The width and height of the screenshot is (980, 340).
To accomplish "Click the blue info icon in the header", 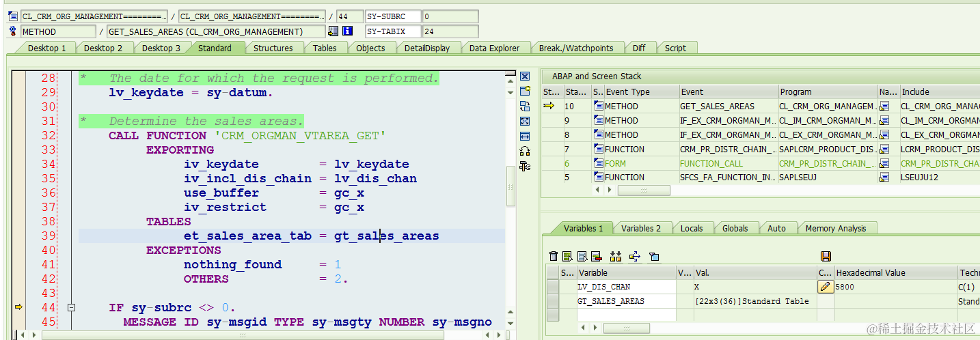I will coord(347,31).
